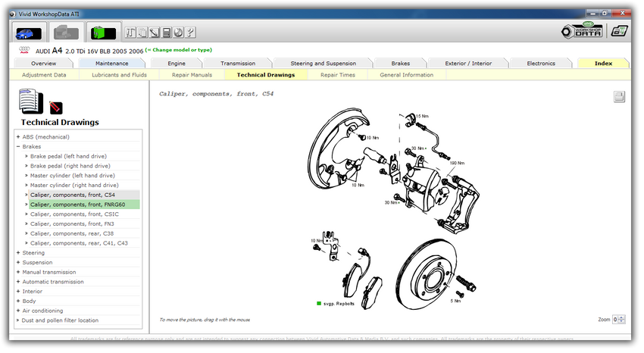Expand the Steering tree node
644x353 pixels.
(x=18, y=253)
